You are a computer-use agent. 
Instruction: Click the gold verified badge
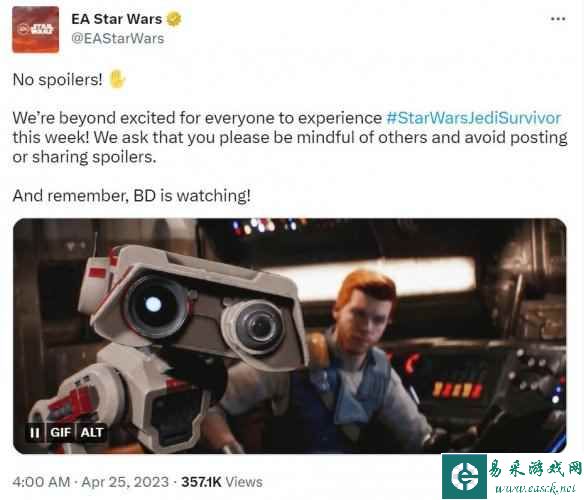pos(174,19)
